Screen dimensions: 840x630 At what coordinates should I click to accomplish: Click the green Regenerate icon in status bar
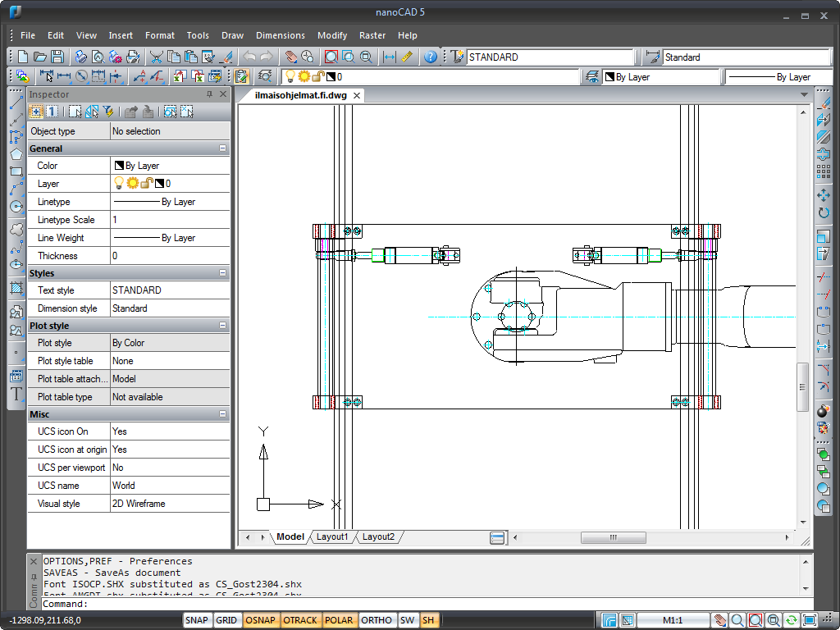tap(792, 620)
